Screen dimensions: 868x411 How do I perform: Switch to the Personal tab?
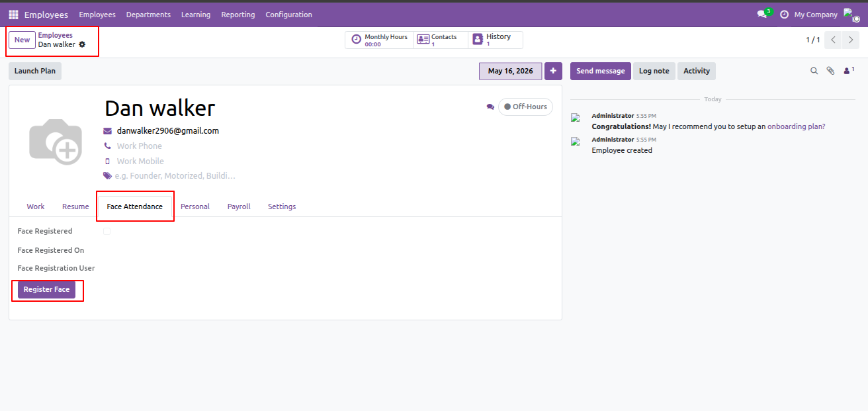(x=195, y=206)
